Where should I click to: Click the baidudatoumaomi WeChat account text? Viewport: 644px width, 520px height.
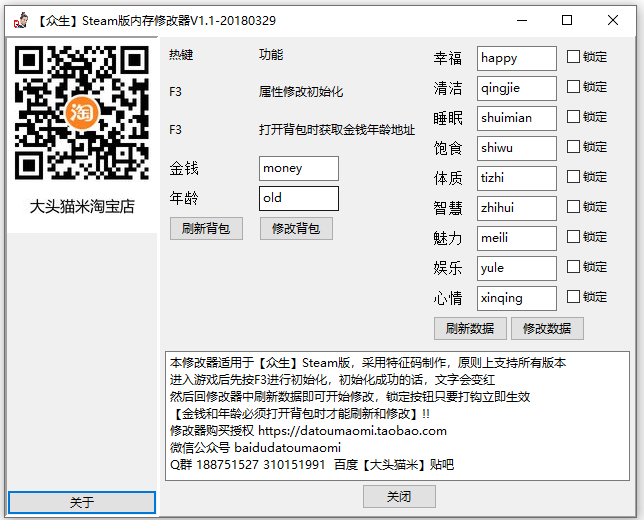point(288,447)
